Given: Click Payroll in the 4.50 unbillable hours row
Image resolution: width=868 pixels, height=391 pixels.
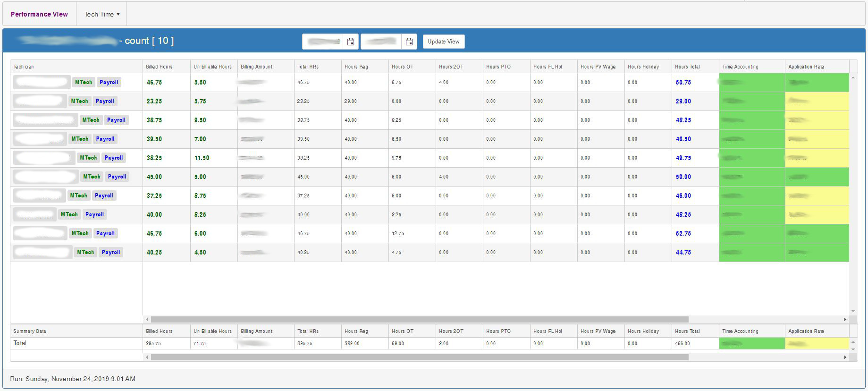Looking at the screenshot, I should tap(111, 252).
